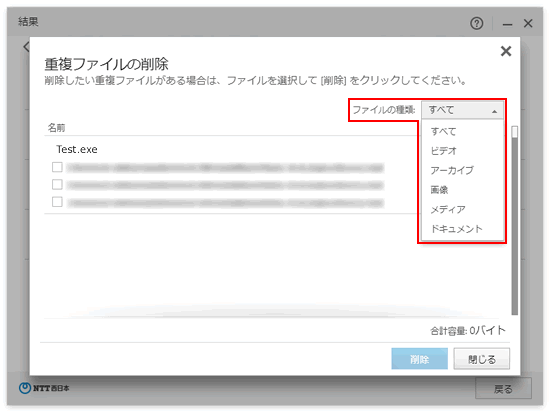Tick the third checkbox under Test.exe
The width and height of the screenshot is (550, 418).
coord(57,202)
